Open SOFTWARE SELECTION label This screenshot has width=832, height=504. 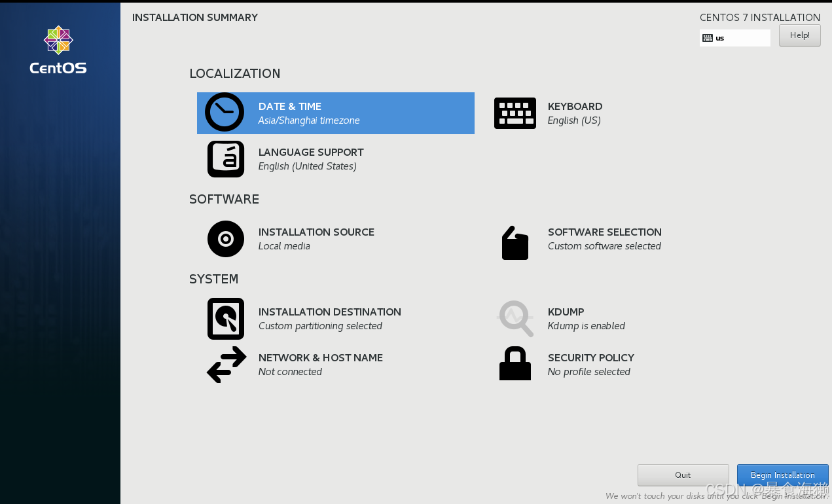pyautogui.click(x=605, y=232)
